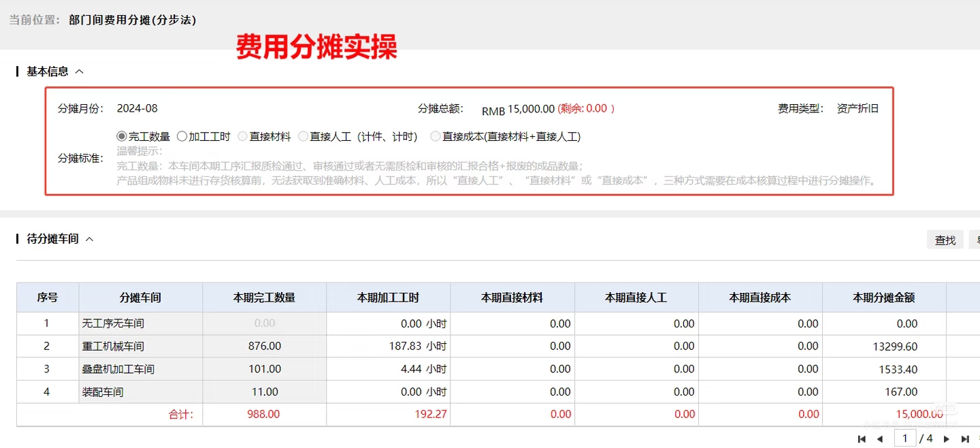Collapse the 待分摊车间 section chevron

click(89, 239)
